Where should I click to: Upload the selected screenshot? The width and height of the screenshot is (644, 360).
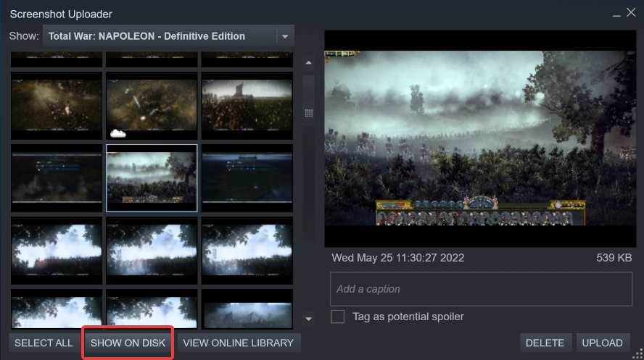[603, 343]
